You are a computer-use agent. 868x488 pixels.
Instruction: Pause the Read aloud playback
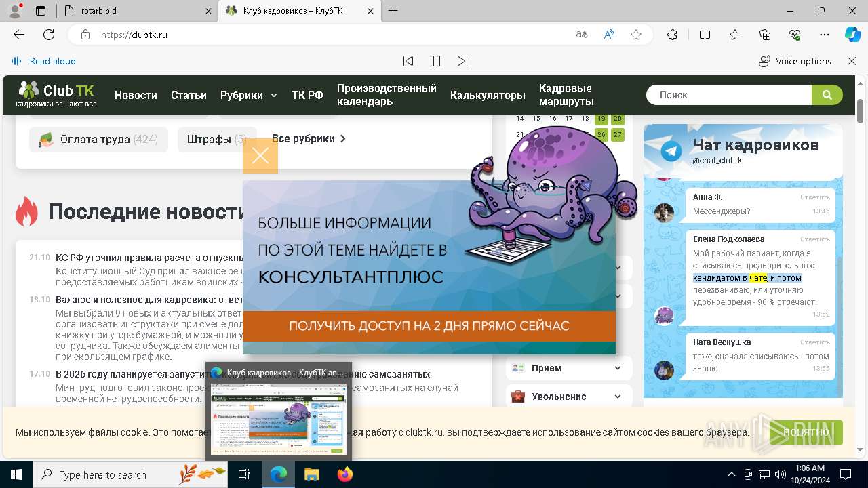(x=435, y=61)
